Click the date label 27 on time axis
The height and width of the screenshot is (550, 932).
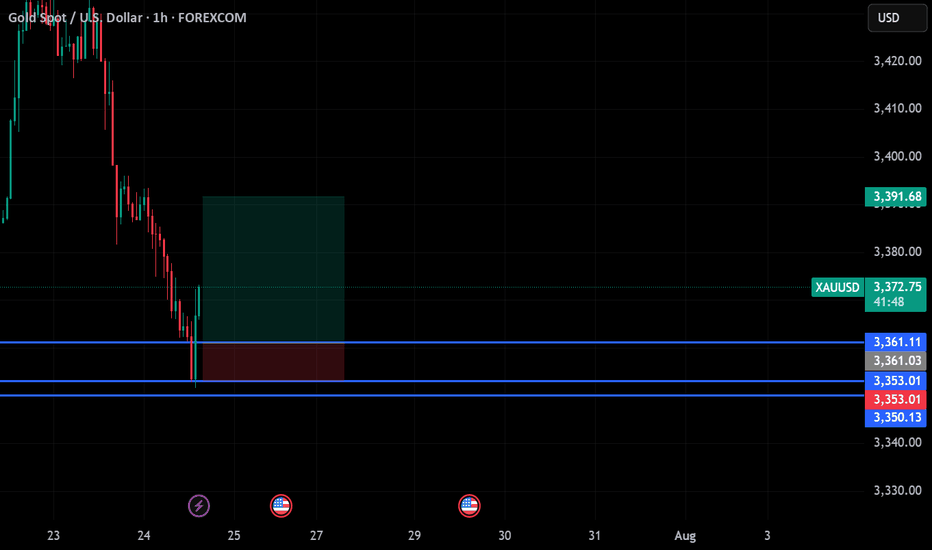click(316, 536)
